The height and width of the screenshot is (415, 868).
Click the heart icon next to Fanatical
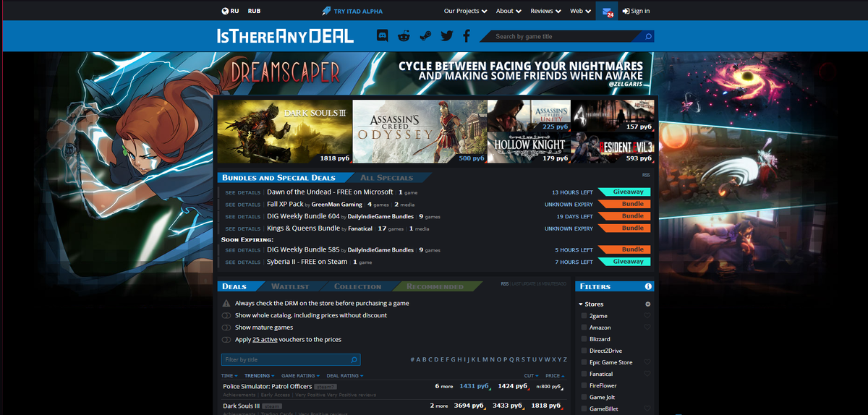pos(647,374)
